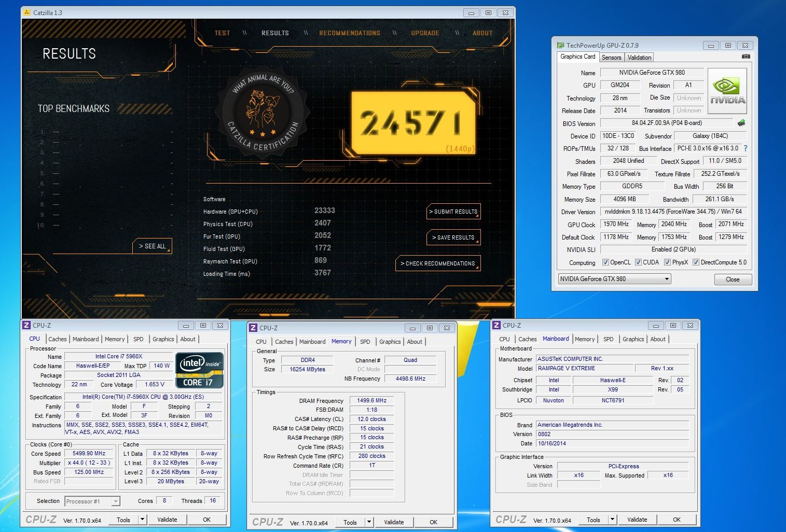The height and width of the screenshot is (532, 786).
Task: Click the GPU-Z screenshot camera icon
Action: [746, 56]
